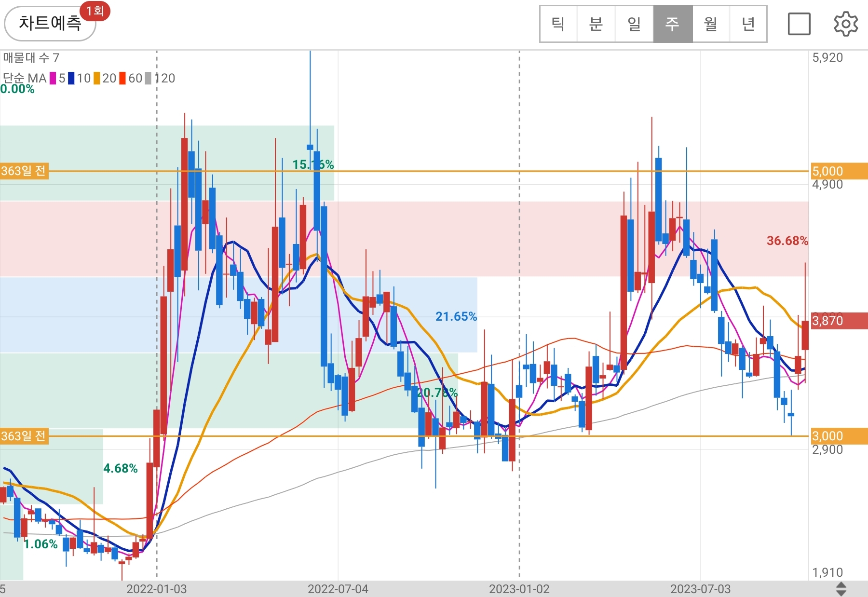
Task: Click the dark blue MA 10 color swatch
Action: [71, 78]
